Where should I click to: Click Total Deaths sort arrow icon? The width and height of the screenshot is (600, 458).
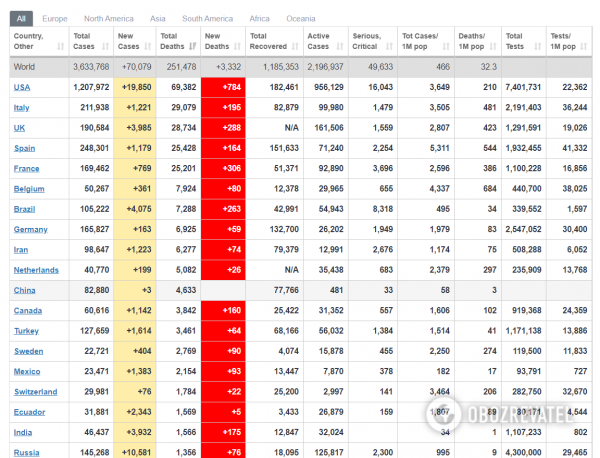[192, 47]
